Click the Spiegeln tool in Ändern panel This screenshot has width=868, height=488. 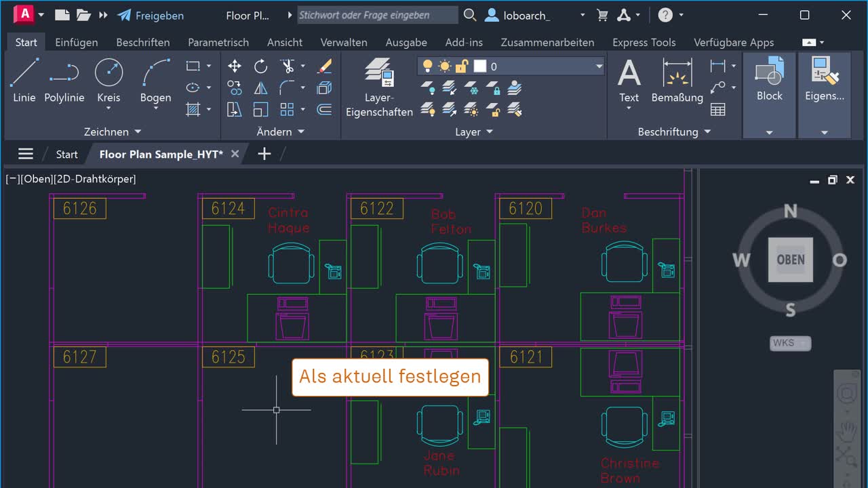[261, 87]
